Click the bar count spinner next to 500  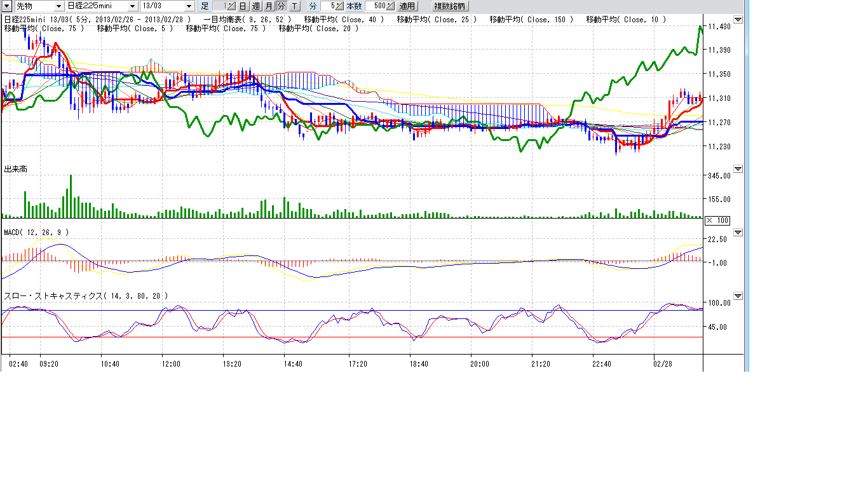pyautogui.click(x=390, y=6)
